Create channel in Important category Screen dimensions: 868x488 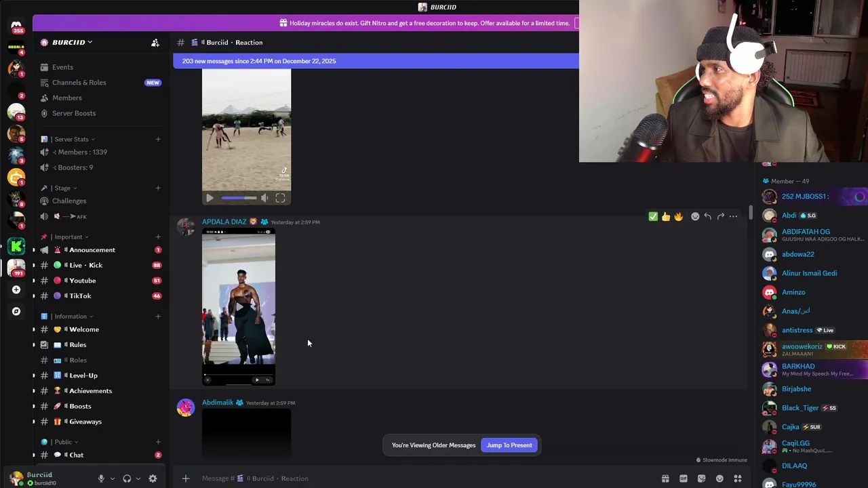[158, 237]
